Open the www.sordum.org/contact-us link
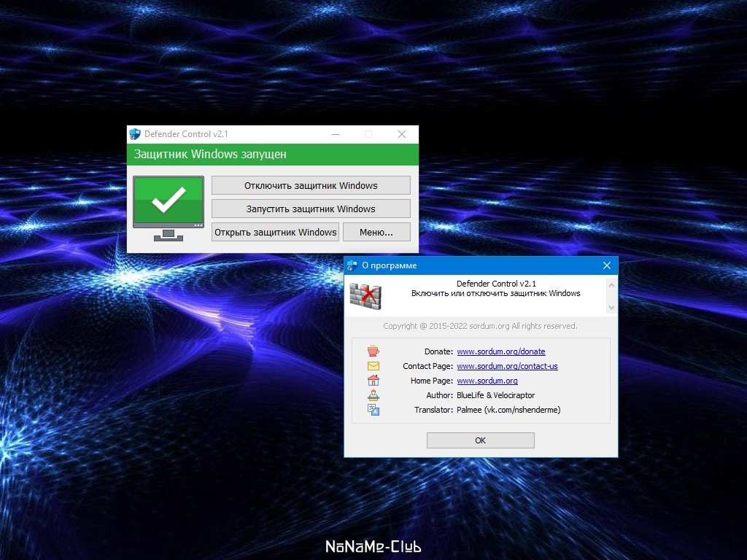747x560 pixels. coord(507,366)
